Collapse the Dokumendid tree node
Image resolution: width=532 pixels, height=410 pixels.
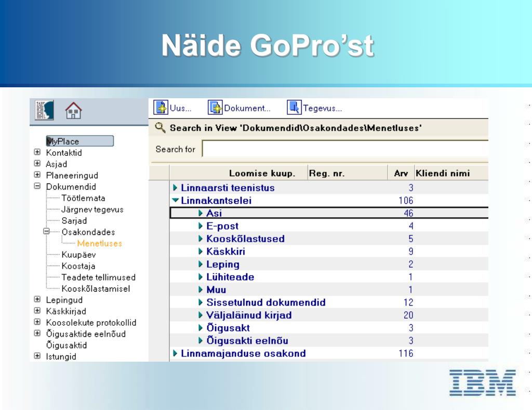click(37, 186)
